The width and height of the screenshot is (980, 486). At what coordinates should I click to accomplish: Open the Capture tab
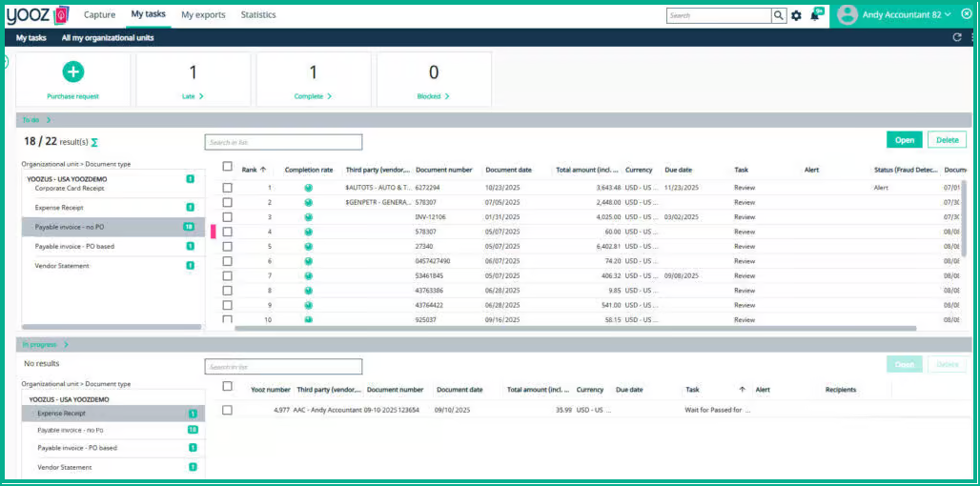[99, 14]
